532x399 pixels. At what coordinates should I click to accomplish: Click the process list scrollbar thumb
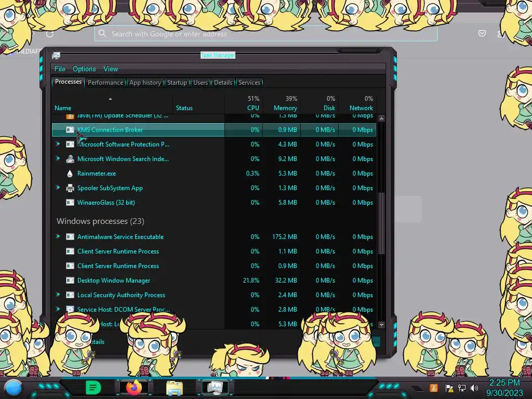(381, 223)
